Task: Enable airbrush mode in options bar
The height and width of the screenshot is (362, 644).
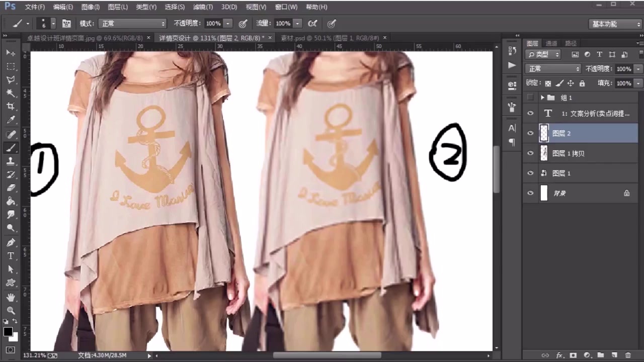Action: click(x=312, y=23)
